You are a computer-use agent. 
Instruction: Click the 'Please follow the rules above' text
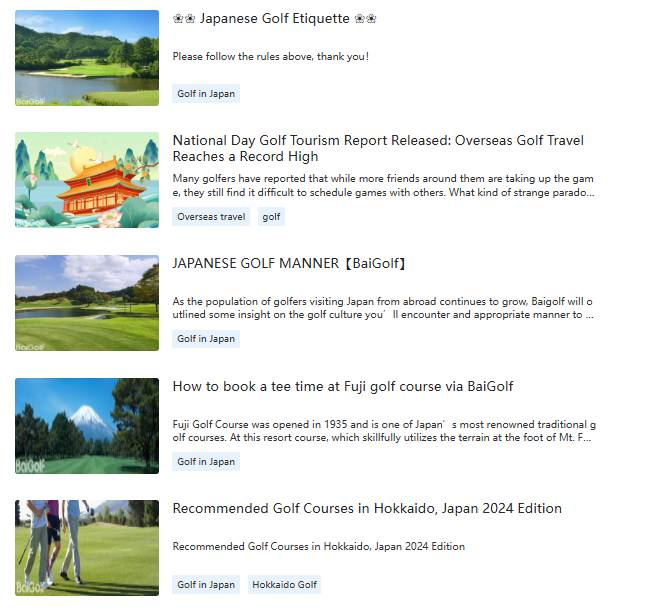(x=271, y=56)
